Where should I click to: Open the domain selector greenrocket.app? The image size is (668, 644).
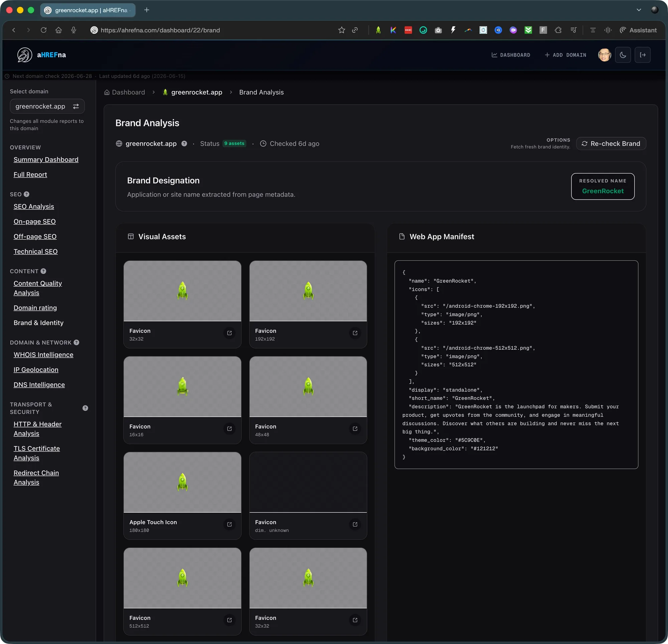pyautogui.click(x=47, y=106)
